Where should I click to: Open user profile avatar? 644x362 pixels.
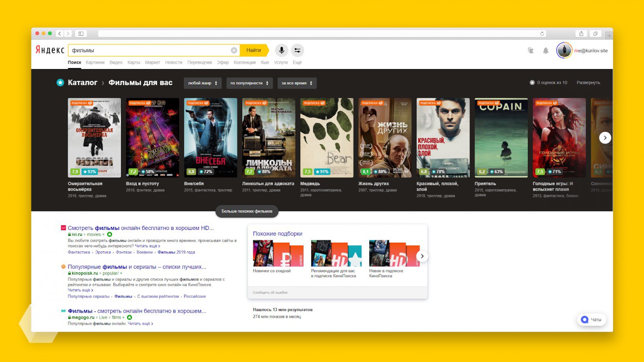click(564, 50)
